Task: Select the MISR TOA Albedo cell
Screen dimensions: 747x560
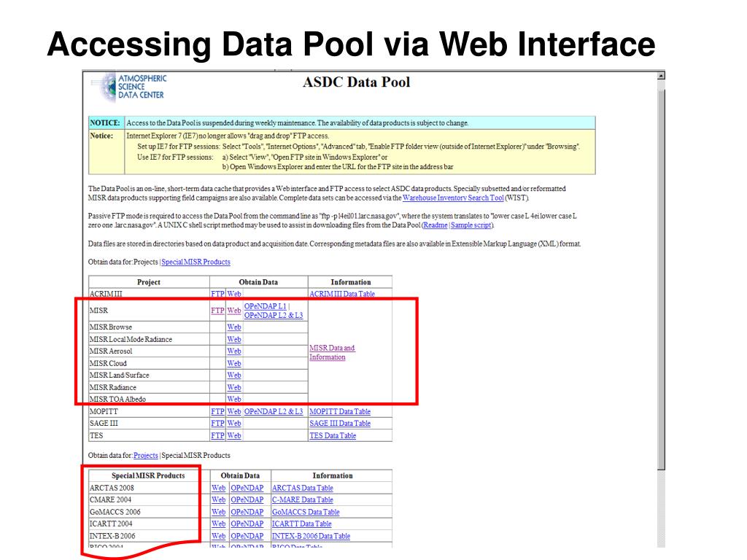Action: [149, 399]
